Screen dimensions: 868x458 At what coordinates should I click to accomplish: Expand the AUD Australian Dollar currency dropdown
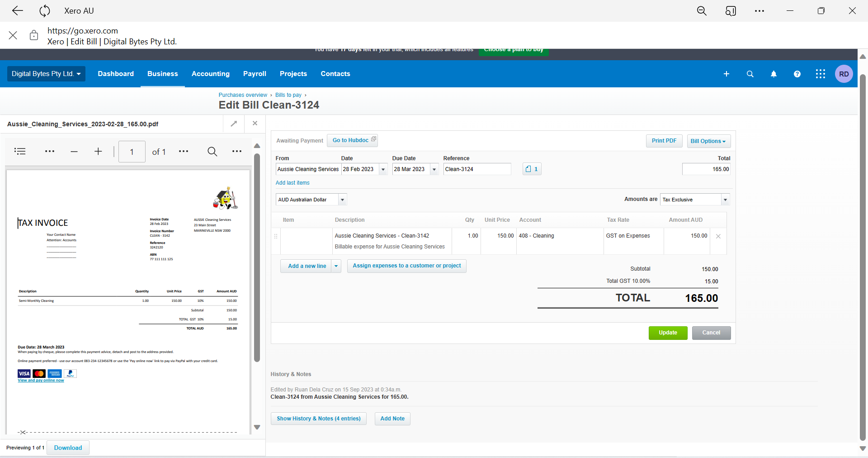342,200
